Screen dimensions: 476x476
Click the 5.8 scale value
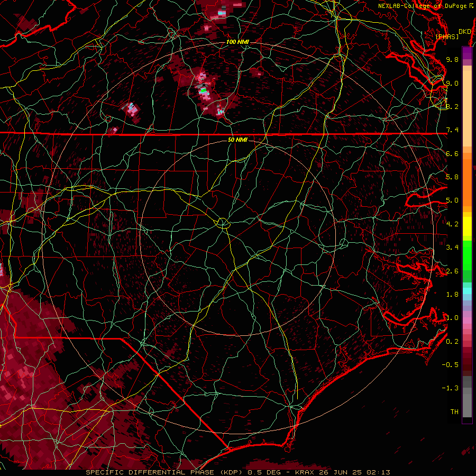[452, 177]
